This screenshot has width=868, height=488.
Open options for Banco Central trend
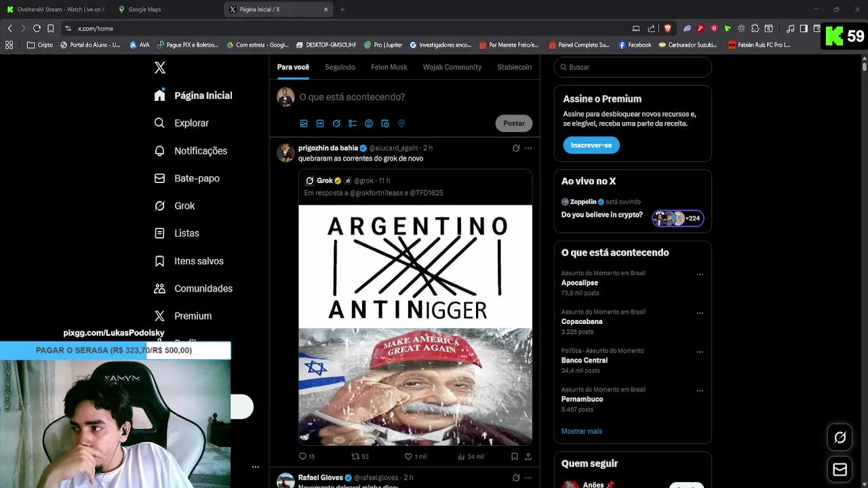(700, 352)
